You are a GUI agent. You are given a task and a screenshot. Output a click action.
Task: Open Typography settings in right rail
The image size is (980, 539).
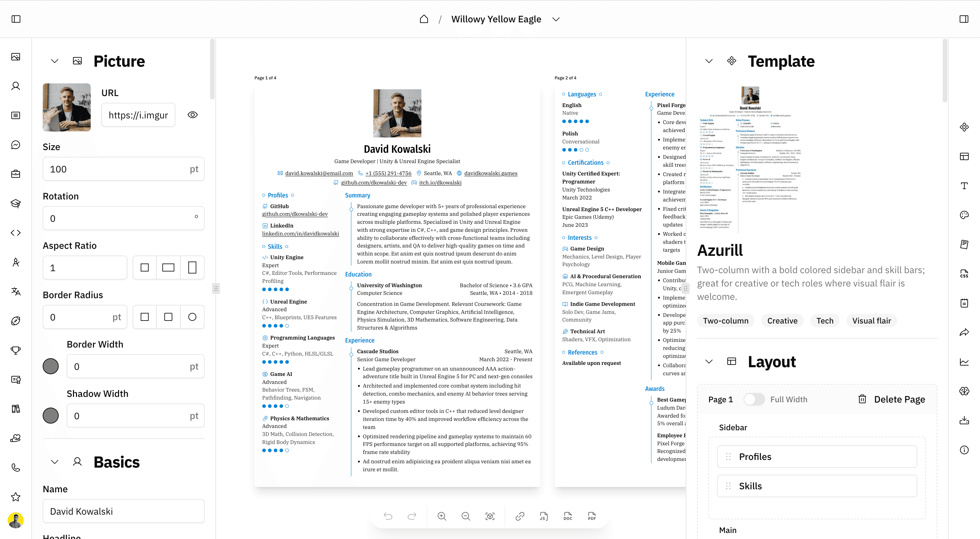pos(964,186)
